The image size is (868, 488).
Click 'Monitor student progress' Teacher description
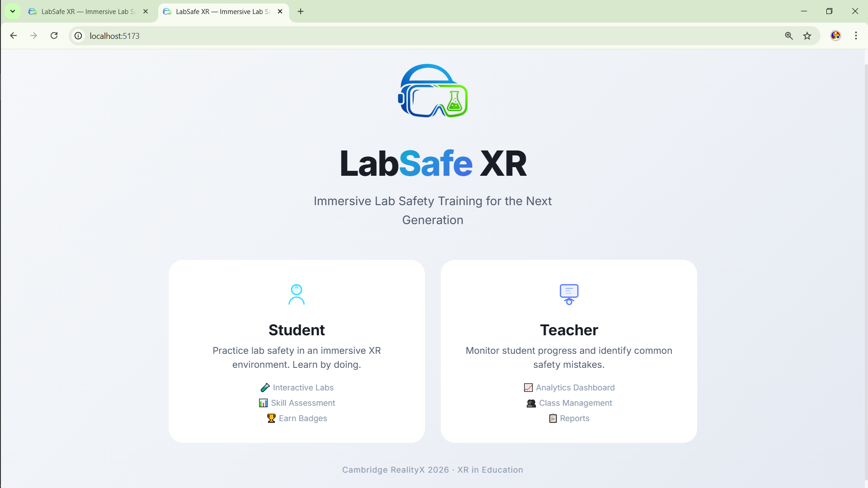click(569, 357)
